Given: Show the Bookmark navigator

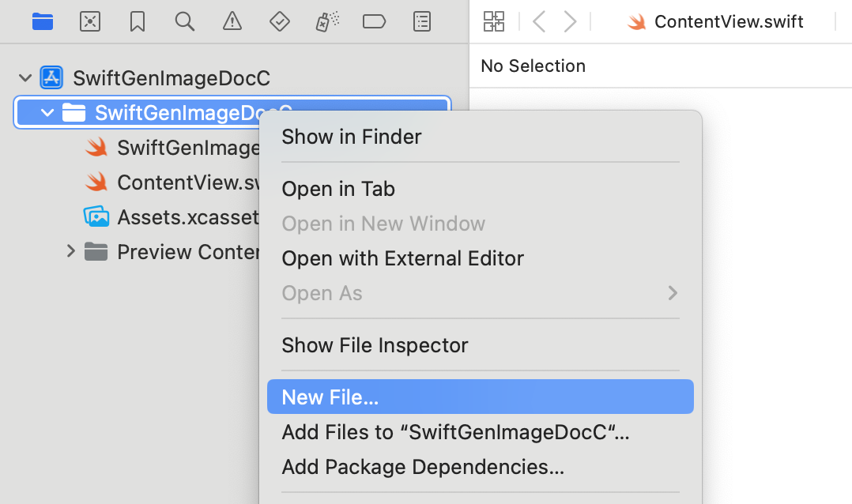Looking at the screenshot, I should tap(138, 21).
